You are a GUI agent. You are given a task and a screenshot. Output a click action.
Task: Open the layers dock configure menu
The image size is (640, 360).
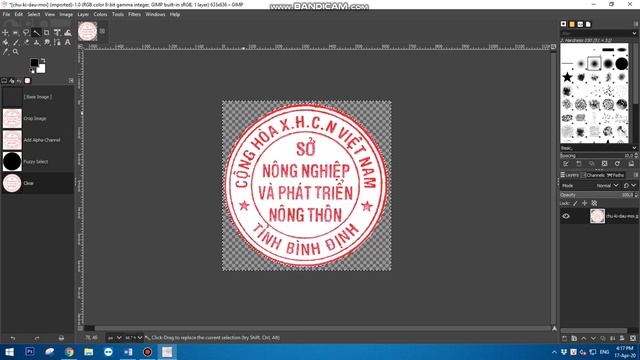tap(636, 175)
